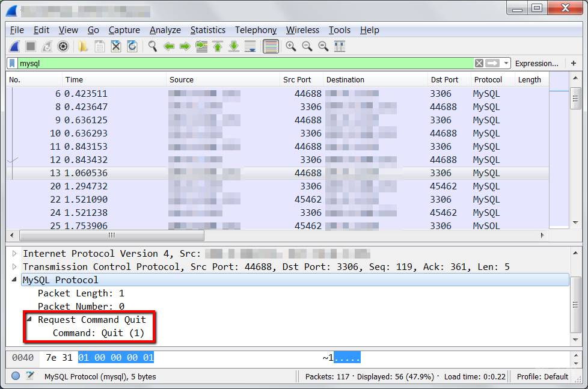The image size is (588, 389).
Task: Sort by Destination column header
Action: click(375, 79)
